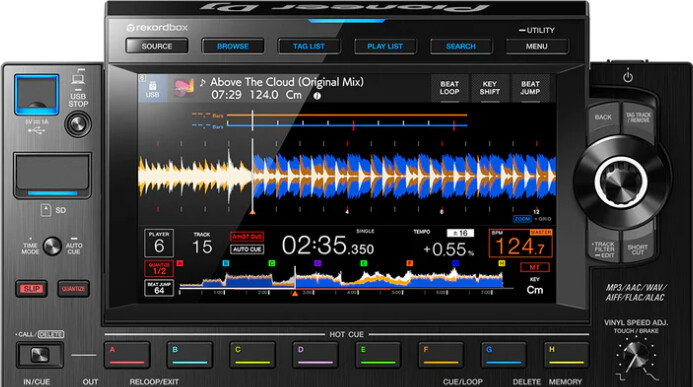
Task: Toggle the QUANTIZE button
Action: click(73, 288)
